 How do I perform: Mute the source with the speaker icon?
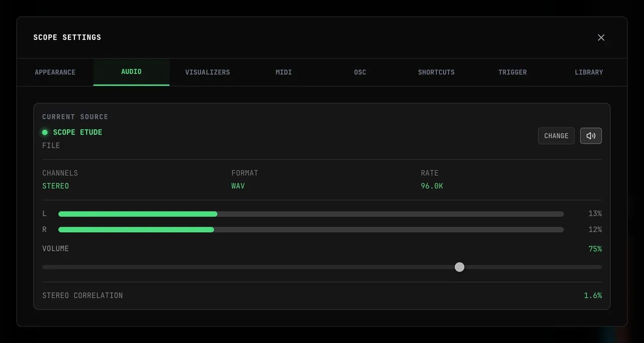[591, 135]
